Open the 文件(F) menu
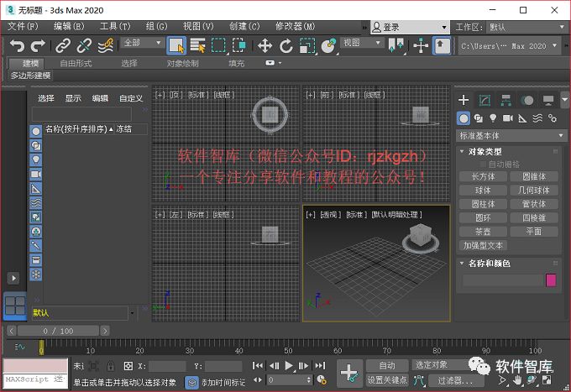Screen dimensions: 571x392 tap(23, 26)
